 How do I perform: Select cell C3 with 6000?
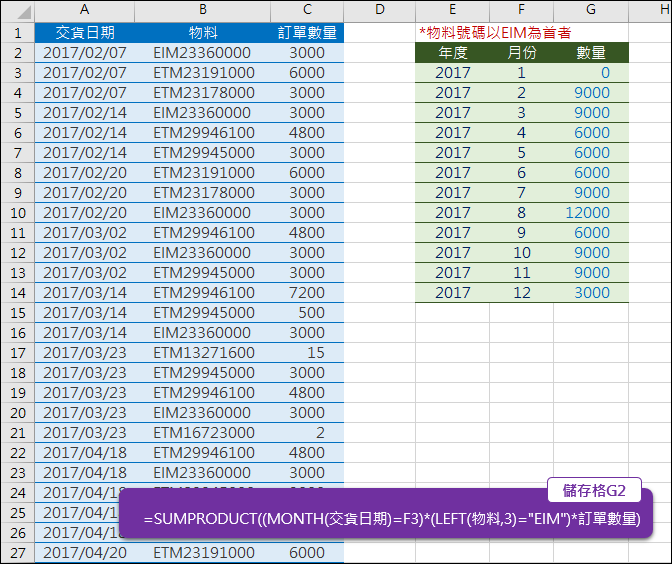307,73
